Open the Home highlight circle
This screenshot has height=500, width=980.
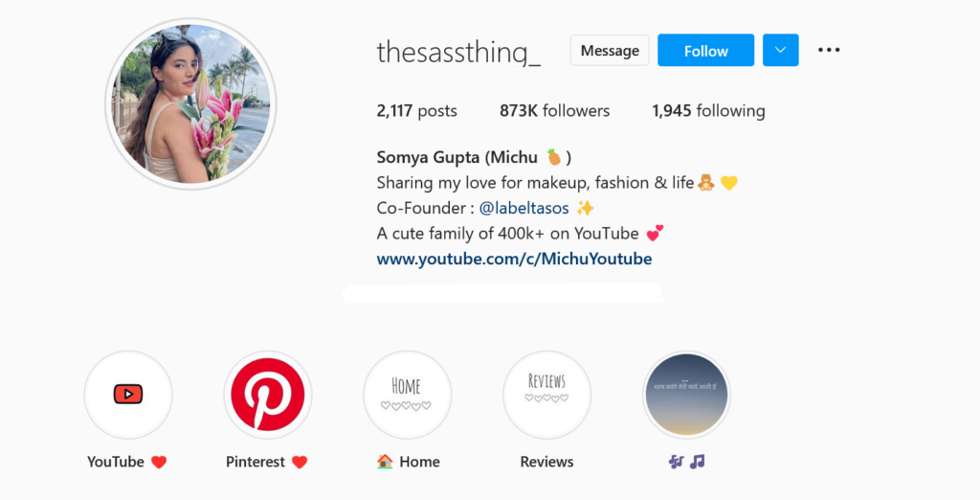point(407,394)
